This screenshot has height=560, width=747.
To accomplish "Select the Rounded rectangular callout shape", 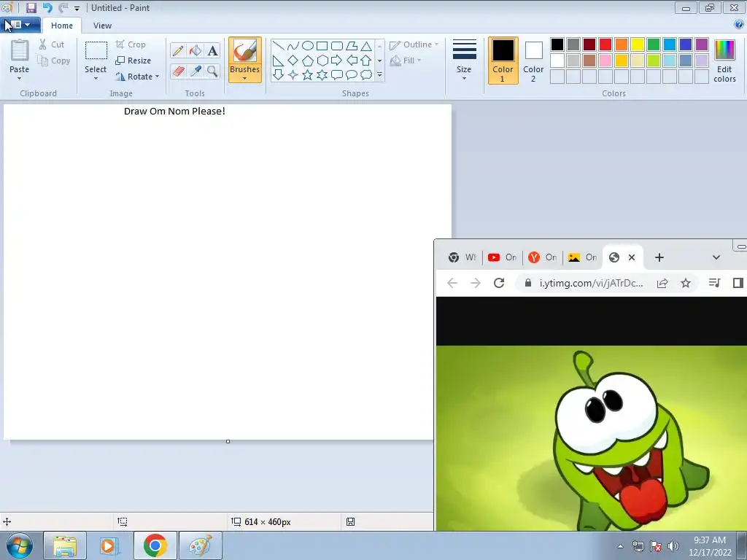I will tap(337, 75).
